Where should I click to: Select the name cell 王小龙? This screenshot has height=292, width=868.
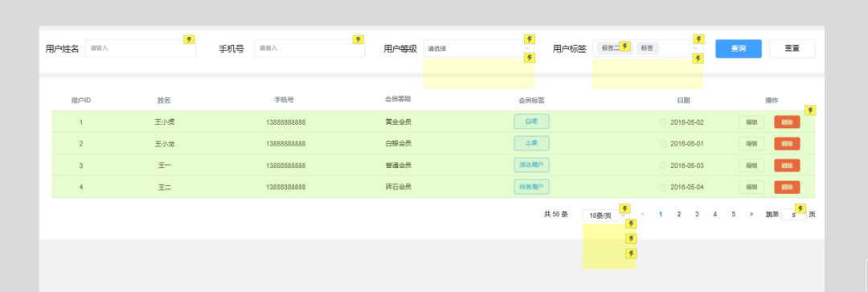click(165, 143)
